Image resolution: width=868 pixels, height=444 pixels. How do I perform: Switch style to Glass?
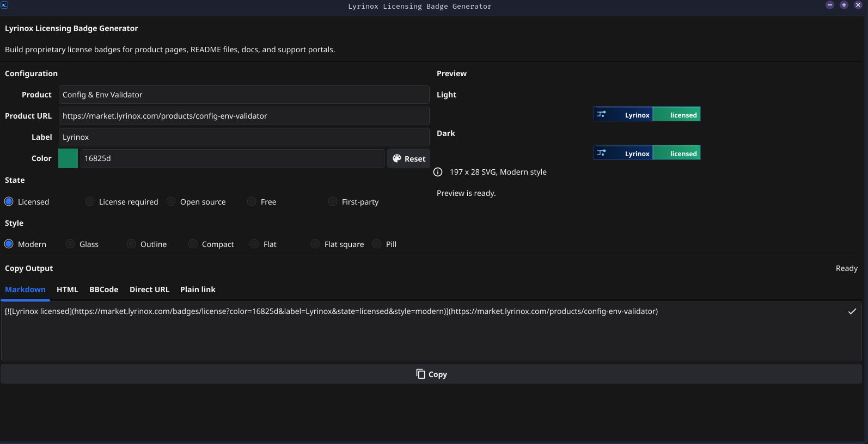[x=82, y=244]
